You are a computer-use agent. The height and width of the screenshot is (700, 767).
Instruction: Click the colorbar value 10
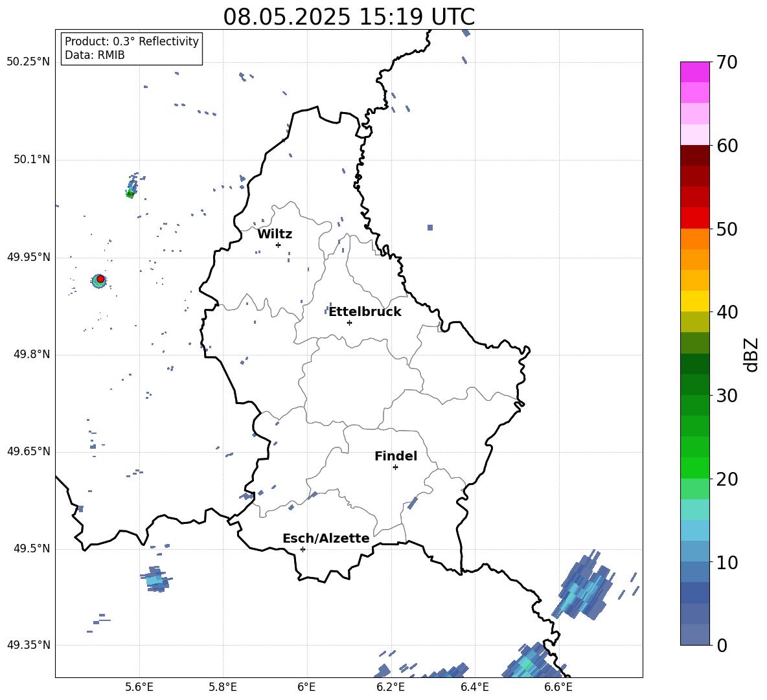727,562
